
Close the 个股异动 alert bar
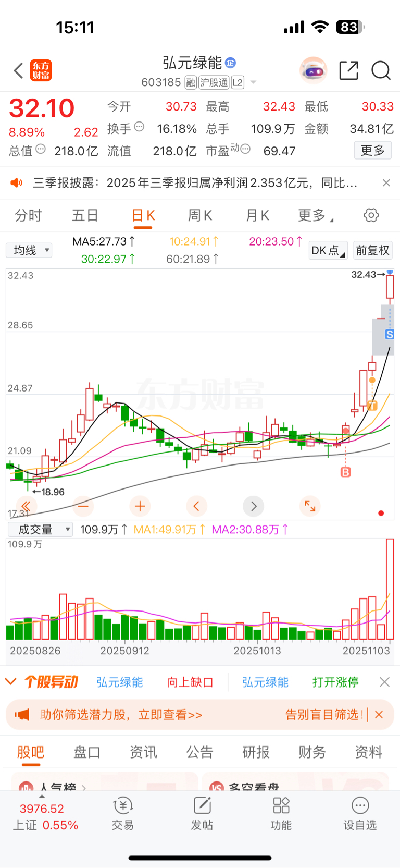click(384, 682)
